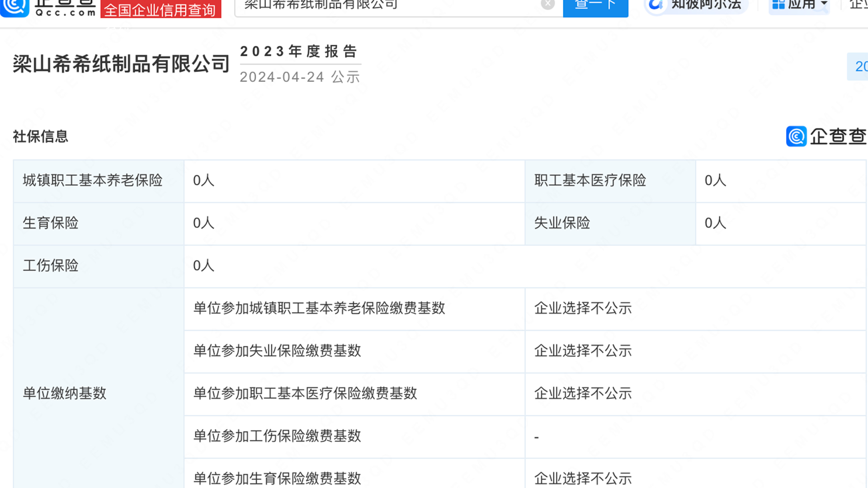Click the 查一下 search button

[x=595, y=8]
